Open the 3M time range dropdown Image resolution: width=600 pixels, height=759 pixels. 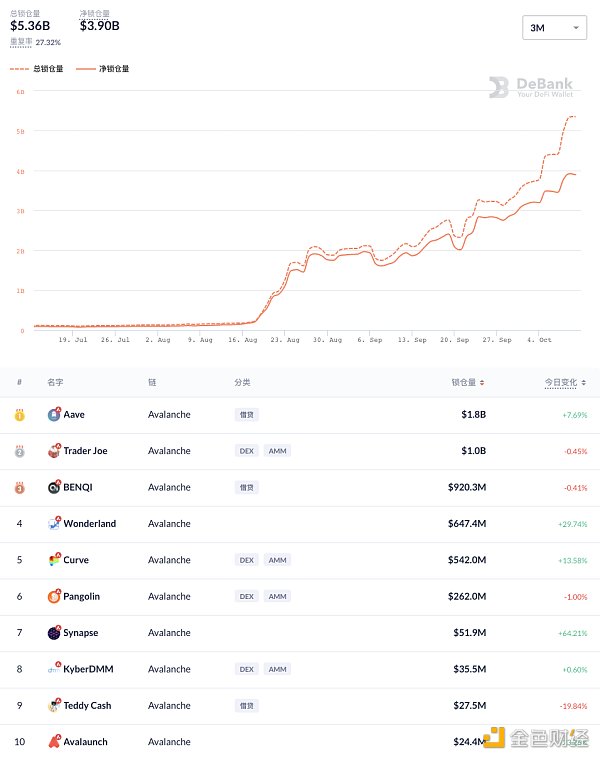pyautogui.click(x=553, y=28)
